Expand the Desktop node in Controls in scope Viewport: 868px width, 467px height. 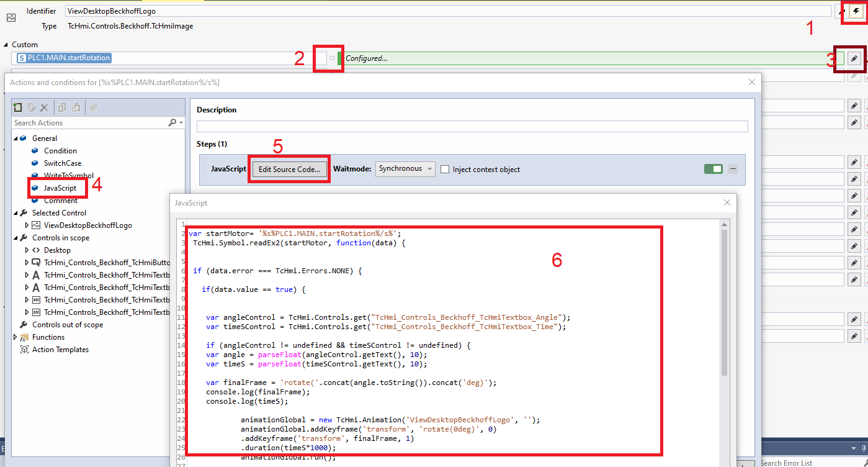coord(27,250)
